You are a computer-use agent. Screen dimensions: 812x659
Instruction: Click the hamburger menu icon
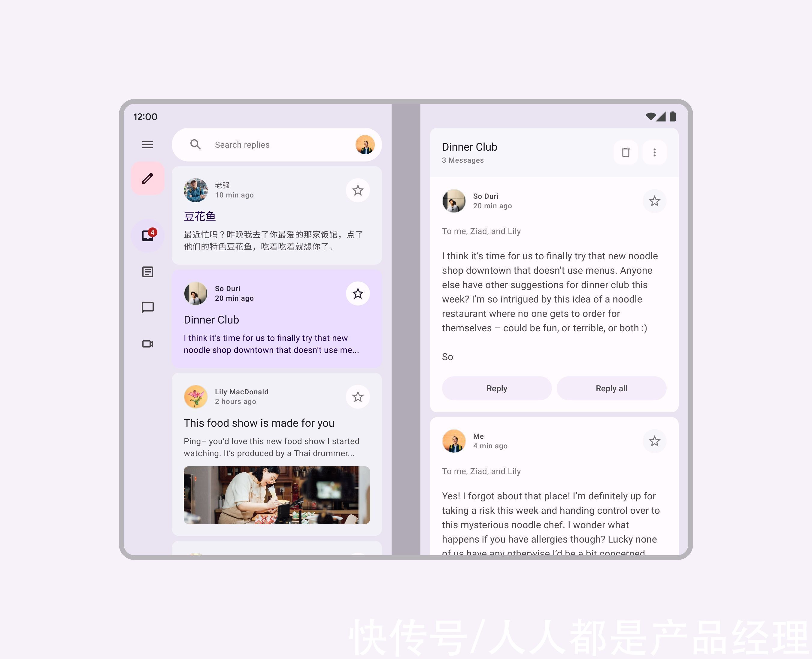click(147, 144)
